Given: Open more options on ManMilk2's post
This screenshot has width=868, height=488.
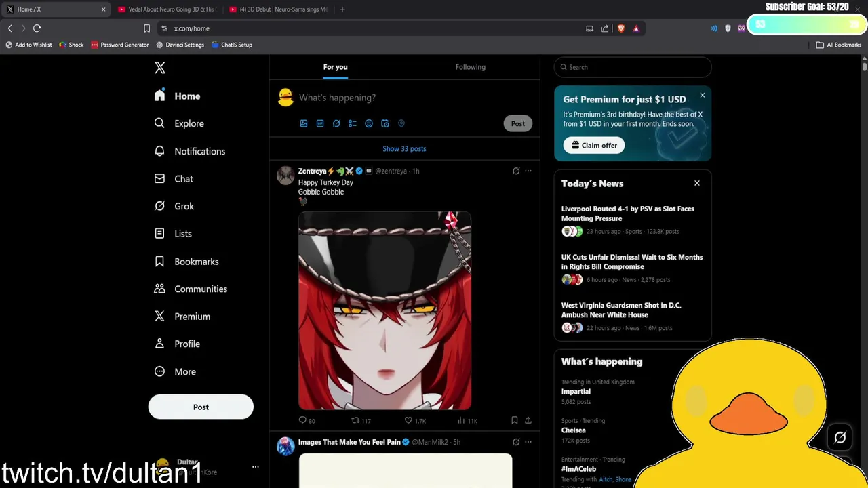Looking at the screenshot, I should click(x=528, y=442).
